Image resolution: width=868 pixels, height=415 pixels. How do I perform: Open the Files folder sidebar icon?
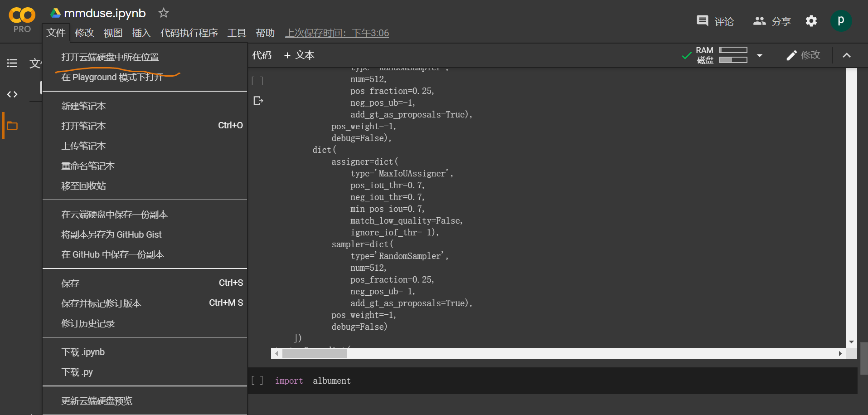(x=12, y=126)
